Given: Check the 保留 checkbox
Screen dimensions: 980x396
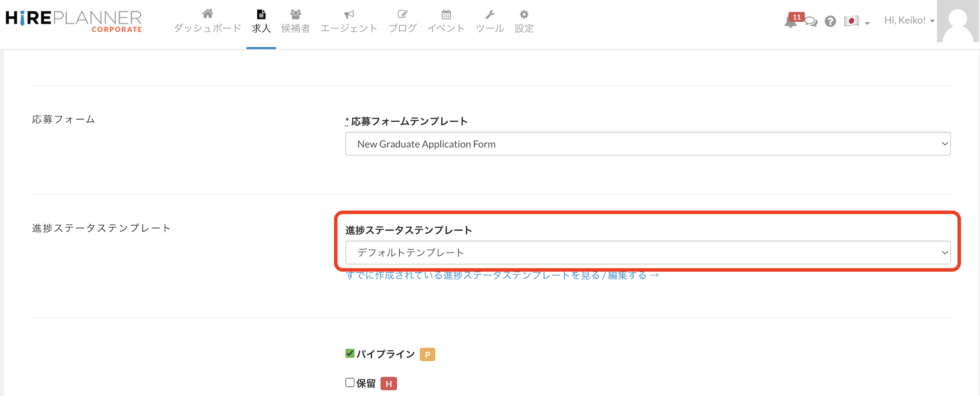Looking at the screenshot, I should tap(350, 382).
